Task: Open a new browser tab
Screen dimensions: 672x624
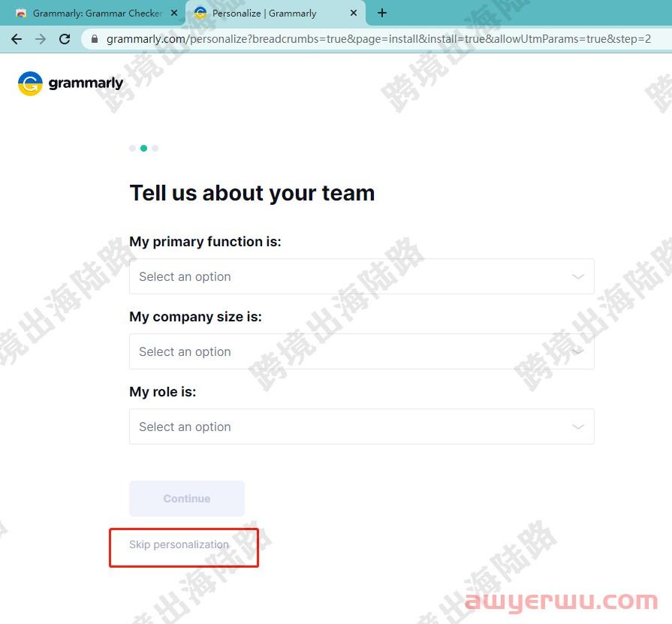Action: 382,13
